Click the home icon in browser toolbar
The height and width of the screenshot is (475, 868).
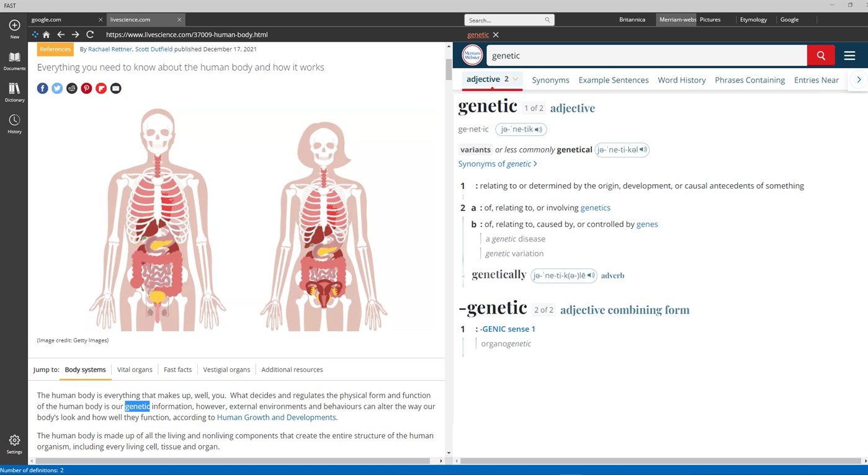[46, 35]
